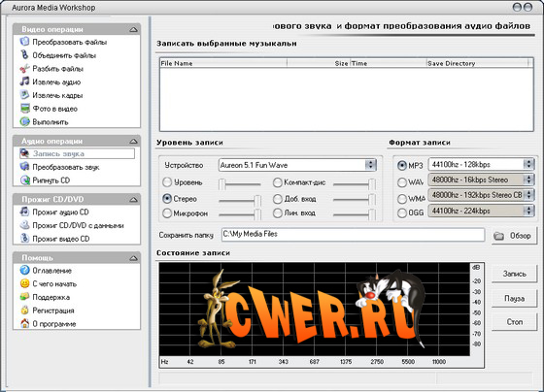The height and width of the screenshot is (392, 544).
Task: Open Преобразовать звук in the audio operations
Action: point(66,167)
